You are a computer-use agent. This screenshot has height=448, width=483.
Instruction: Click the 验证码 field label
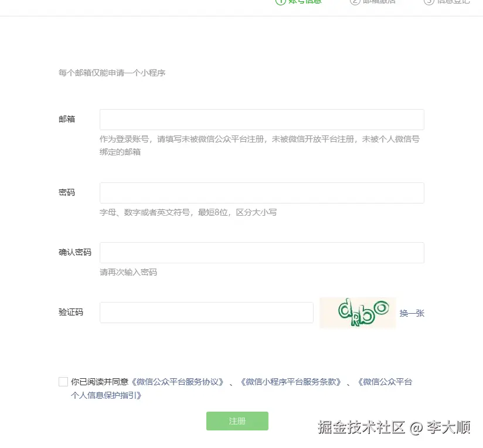point(71,312)
